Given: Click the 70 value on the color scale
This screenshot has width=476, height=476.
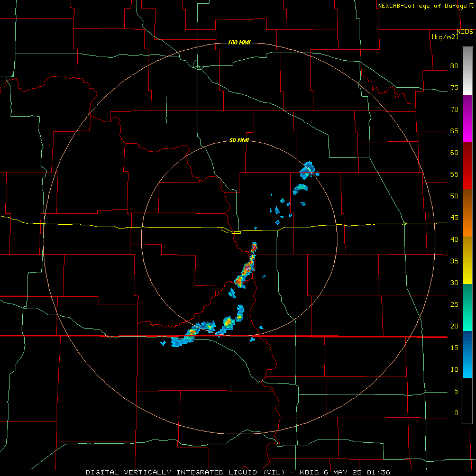Looking at the screenshot, I should point(454,109).
